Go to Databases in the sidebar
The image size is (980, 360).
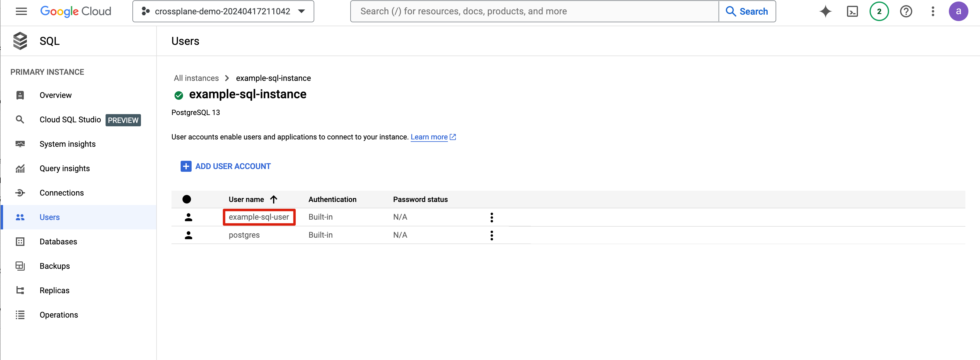(58, 242)
